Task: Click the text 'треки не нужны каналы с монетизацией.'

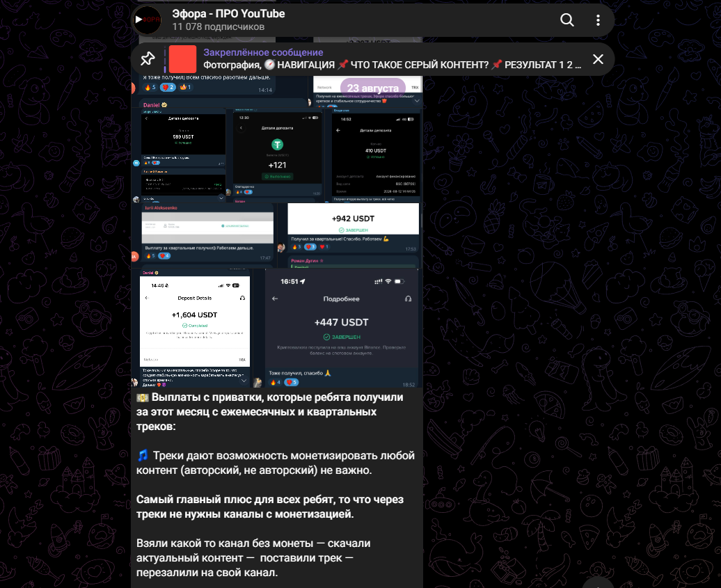Action: pos(245,514)
